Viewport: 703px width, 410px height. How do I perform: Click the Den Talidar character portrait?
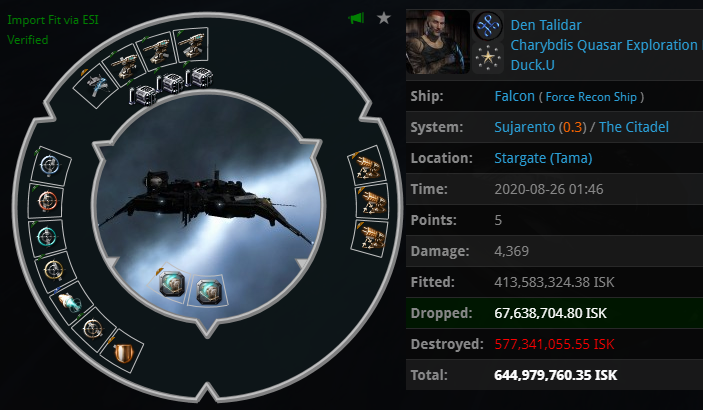(x=438, y=42)
